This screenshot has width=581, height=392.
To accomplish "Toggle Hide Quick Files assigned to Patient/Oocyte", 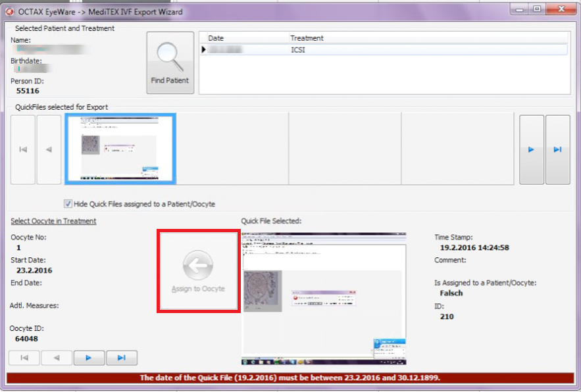I will click(x=68, y=204).
